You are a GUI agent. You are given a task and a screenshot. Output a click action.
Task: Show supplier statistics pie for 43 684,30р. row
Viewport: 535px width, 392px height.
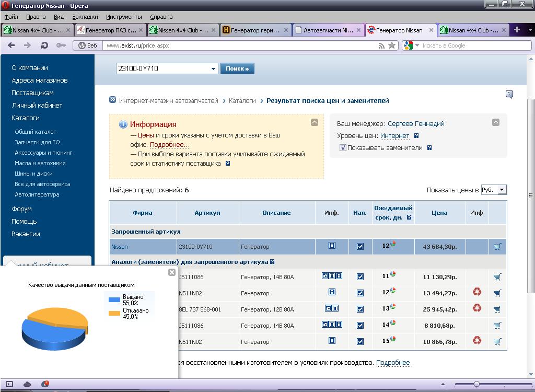(x=393, y=244)
